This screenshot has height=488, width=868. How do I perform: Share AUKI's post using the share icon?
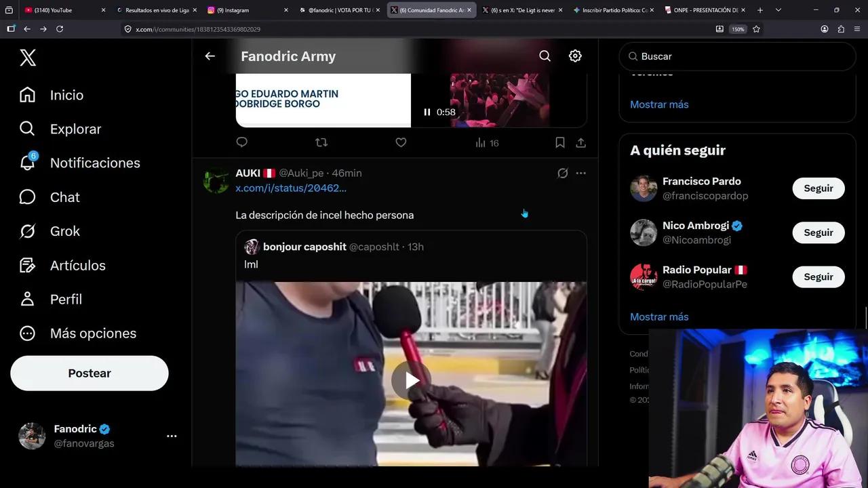click(581, 143)
